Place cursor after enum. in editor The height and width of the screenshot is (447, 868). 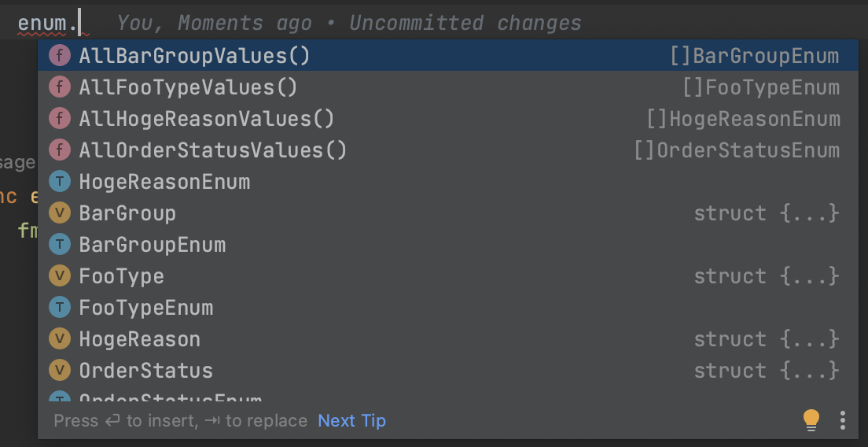coord(80,24)
